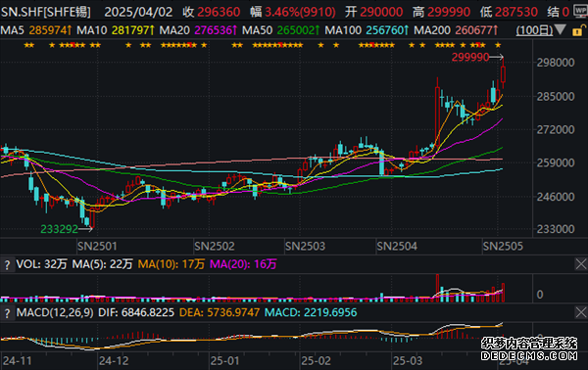Click the MACD: 2219.6956 value
588x370 pixels.
click(311, 312)
